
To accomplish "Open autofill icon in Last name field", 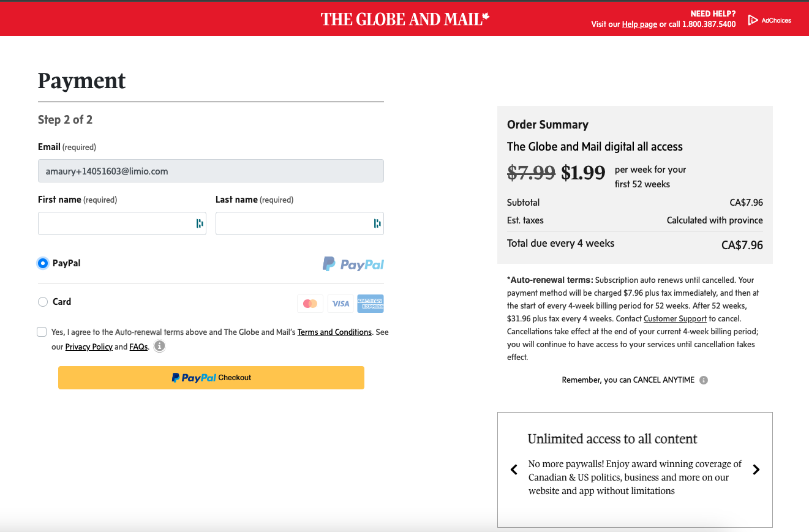I will (x=377, y=223).
